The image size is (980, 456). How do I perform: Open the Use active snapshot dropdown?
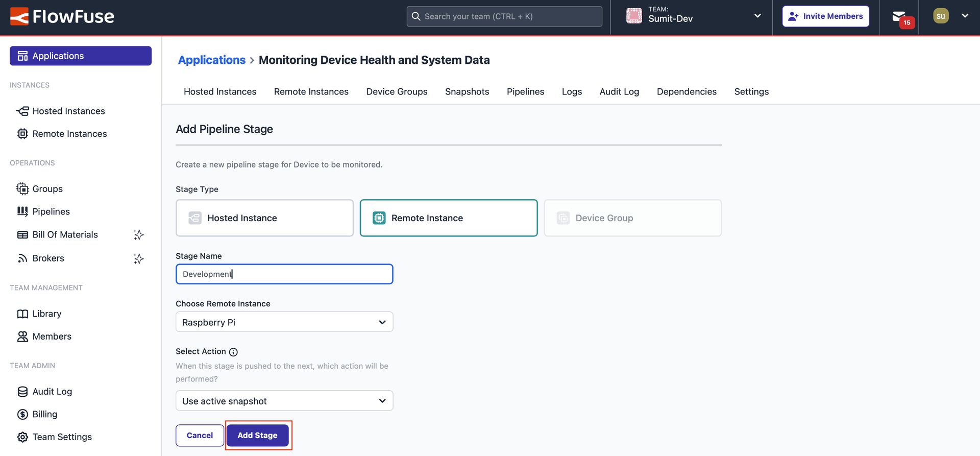(284, 401)
